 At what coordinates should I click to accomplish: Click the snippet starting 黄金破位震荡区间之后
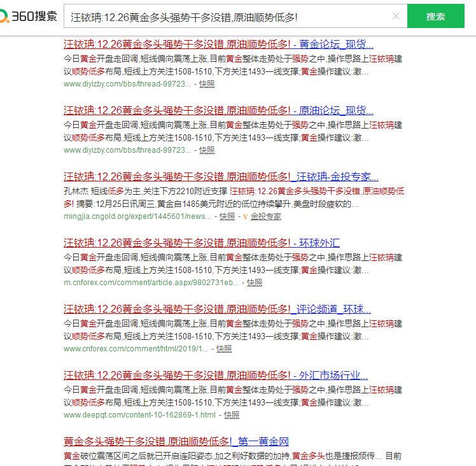click(232, 459)
